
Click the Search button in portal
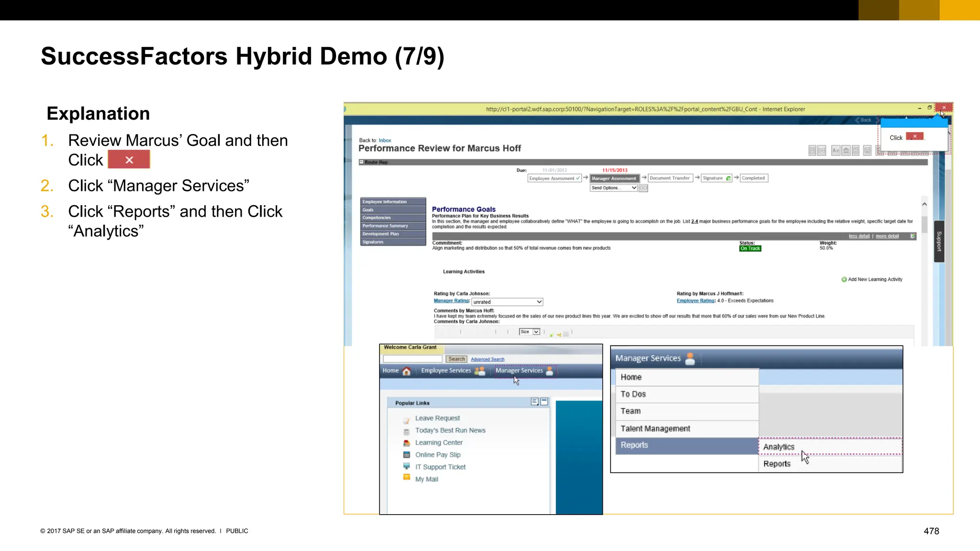coord(457,359)
